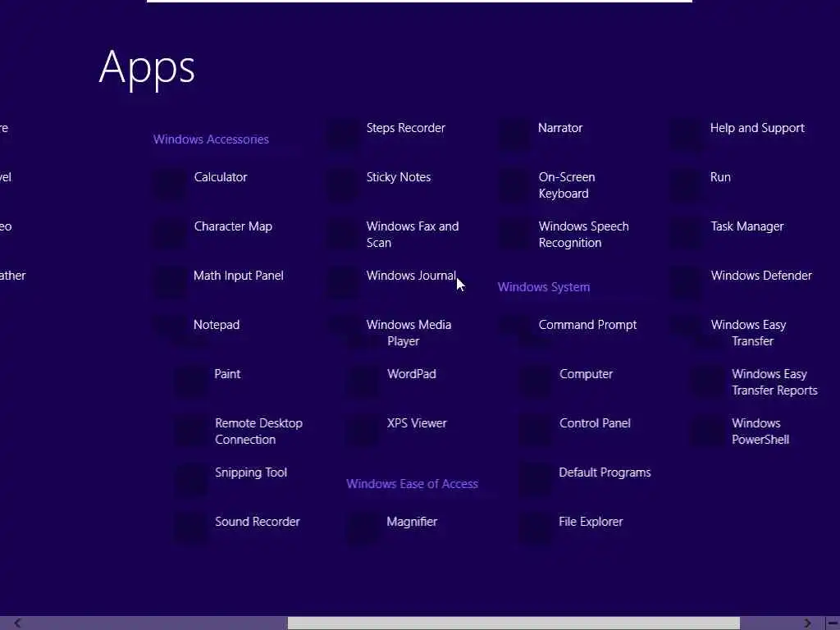Launch WordPad
The width and height of the screenshot is (840, 630).
[412, 374]
